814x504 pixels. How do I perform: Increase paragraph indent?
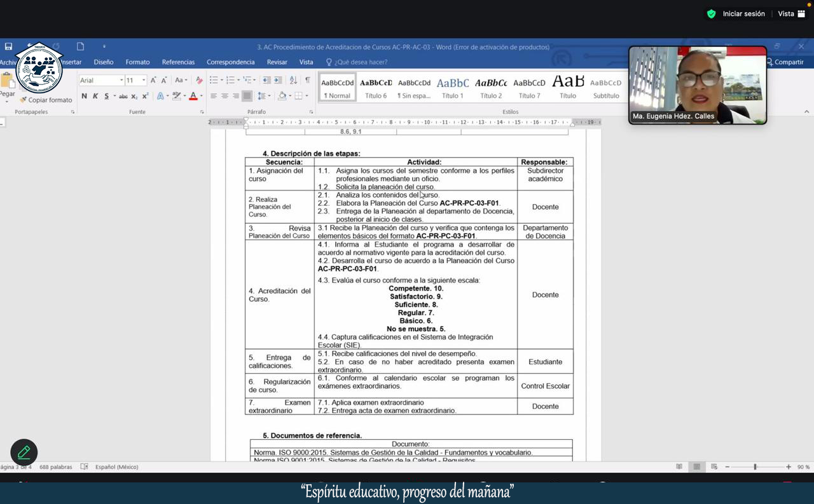click(x=278, y=80)
